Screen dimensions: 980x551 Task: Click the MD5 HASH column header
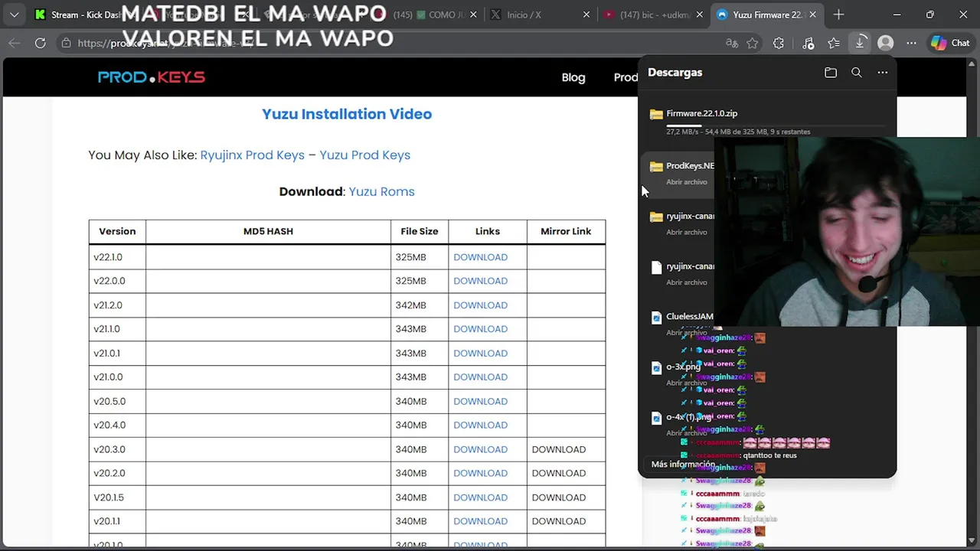[268, 231]
